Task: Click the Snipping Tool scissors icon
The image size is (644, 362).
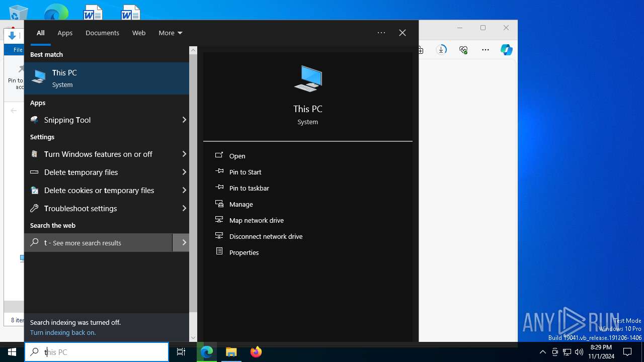Action: coord(34,120)
